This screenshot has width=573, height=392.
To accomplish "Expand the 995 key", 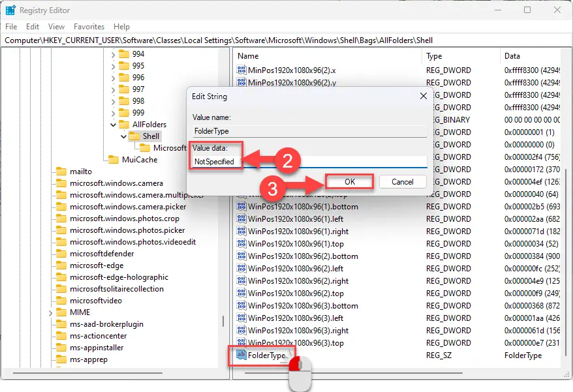I will [113, 67].
